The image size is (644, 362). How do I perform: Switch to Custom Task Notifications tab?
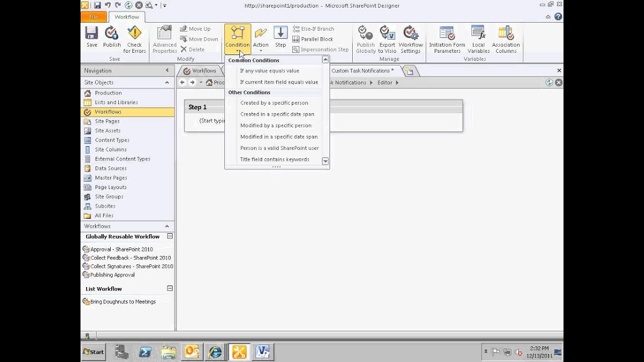tap(362, 71)
